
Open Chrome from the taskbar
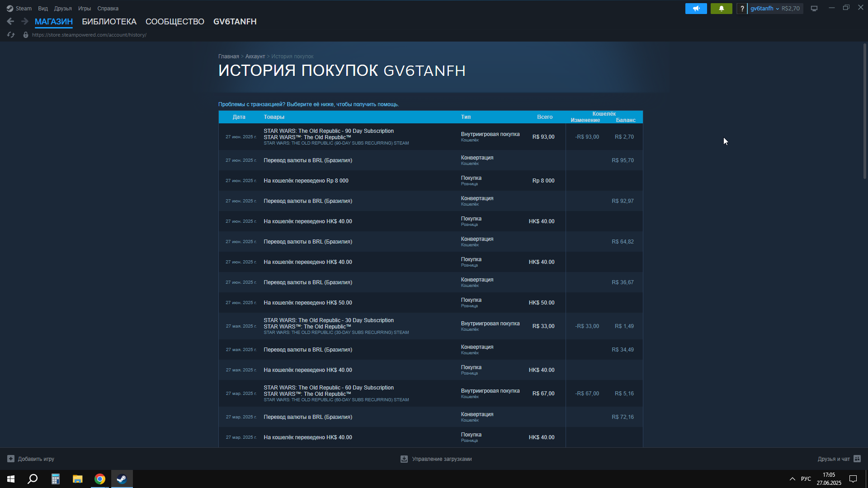100,479
